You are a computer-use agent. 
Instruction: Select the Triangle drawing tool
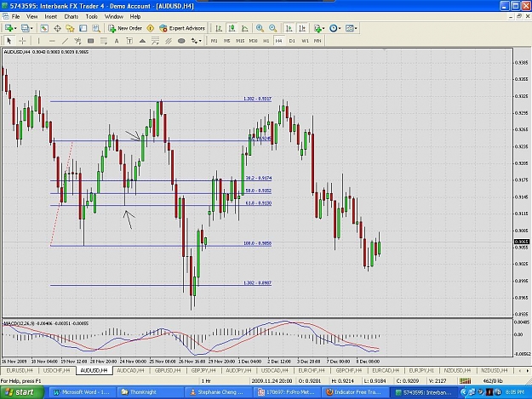[142, 41]
